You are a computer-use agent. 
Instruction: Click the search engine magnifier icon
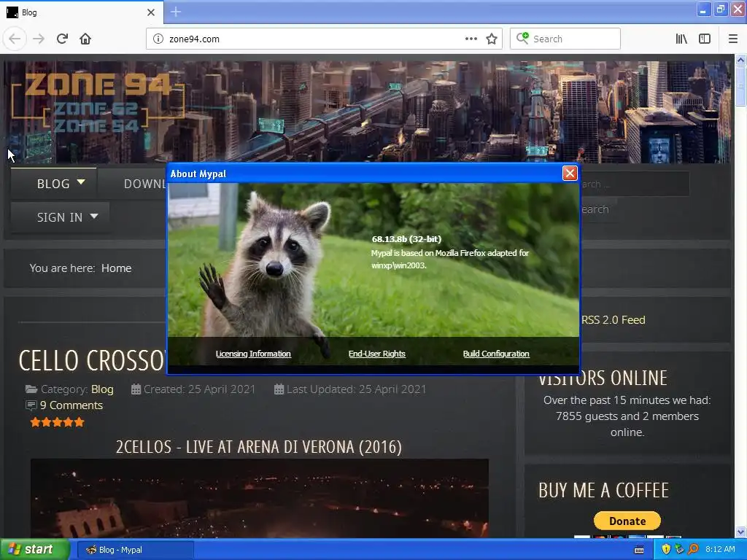tap(522, 38)
